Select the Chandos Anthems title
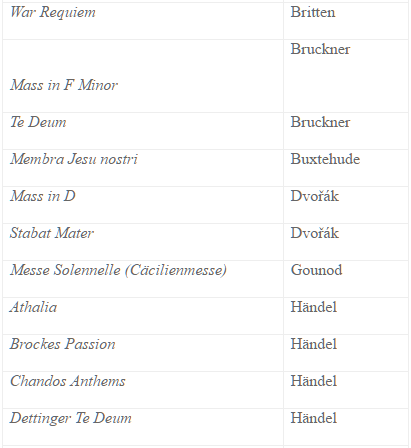 click(x=68, y=381)
